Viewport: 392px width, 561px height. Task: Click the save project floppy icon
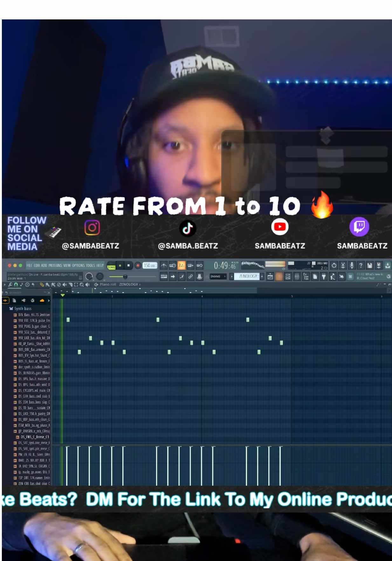(x=369, y=265)
